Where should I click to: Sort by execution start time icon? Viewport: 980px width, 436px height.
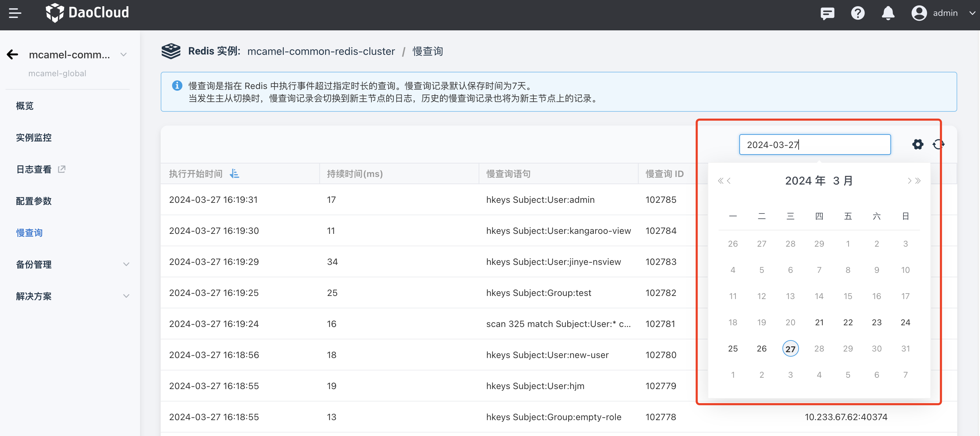point(234,174)
